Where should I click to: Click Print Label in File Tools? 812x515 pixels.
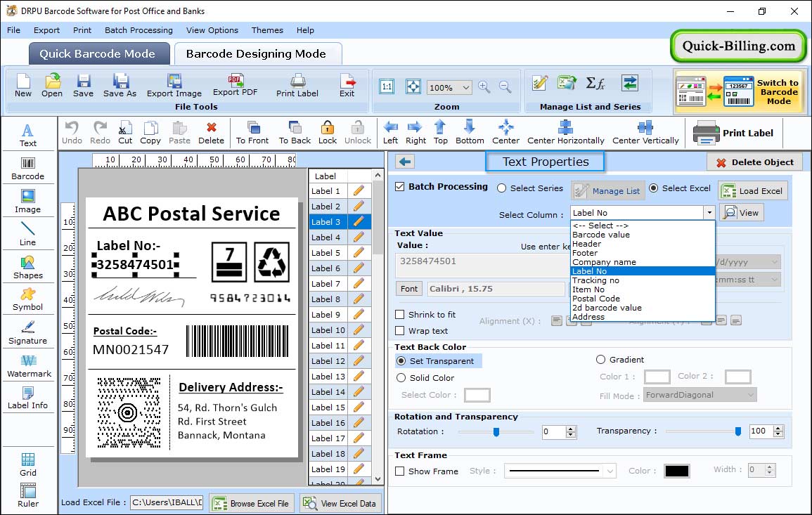297,86
